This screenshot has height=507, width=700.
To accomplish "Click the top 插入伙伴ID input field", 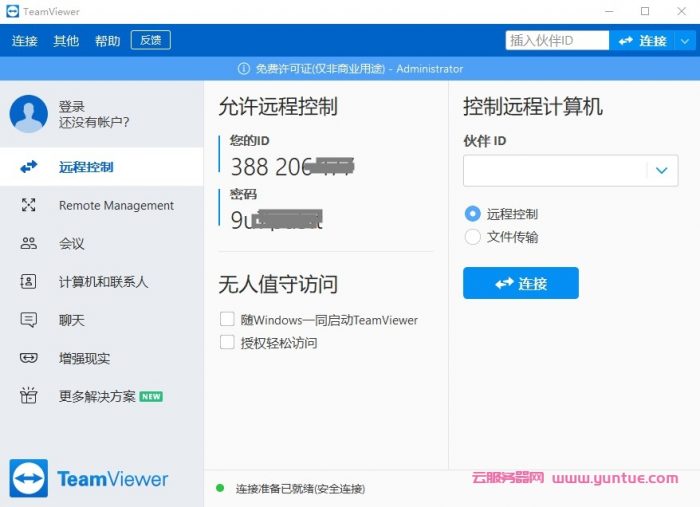I will pyautogui.click(x=557, y=41).
